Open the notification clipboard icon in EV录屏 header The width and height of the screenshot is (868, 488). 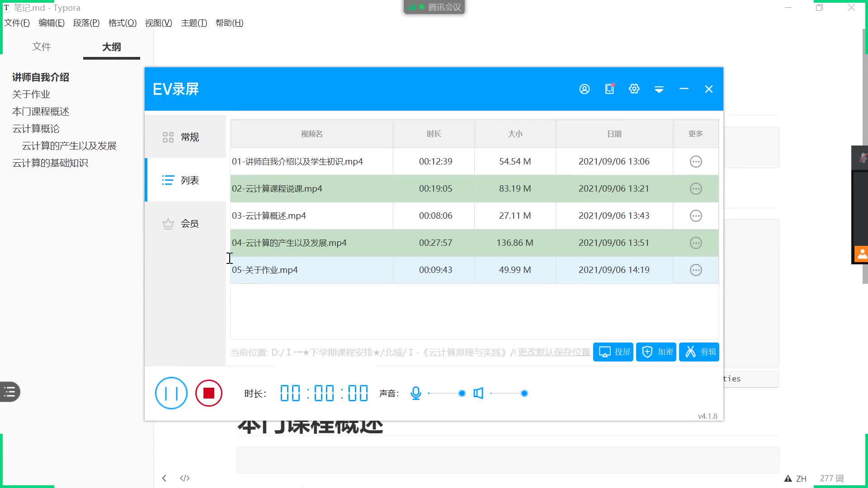pyautogui.click(x=609, y=89)
